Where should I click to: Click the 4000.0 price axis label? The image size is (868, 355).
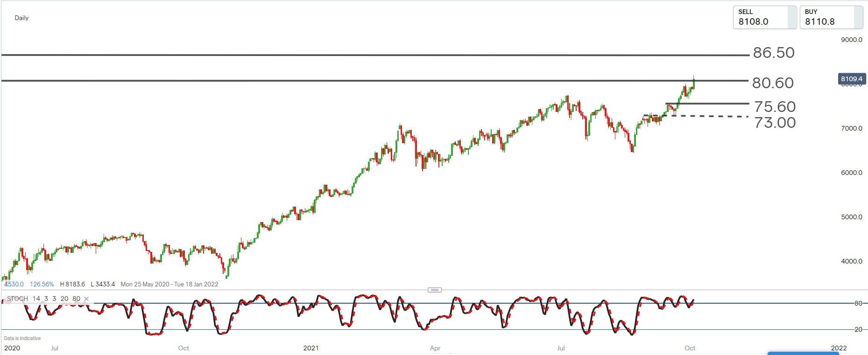coord(852,261)
